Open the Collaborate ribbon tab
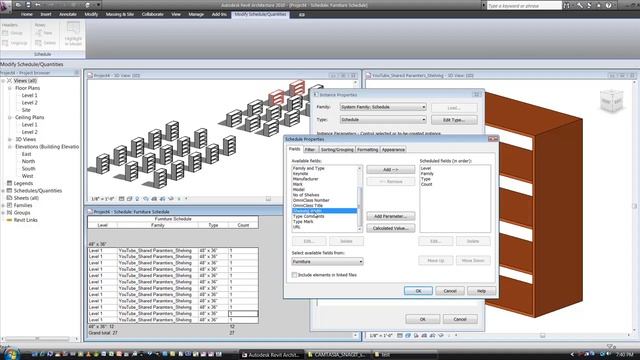This screenshot has height=360, width=640. 153,14
